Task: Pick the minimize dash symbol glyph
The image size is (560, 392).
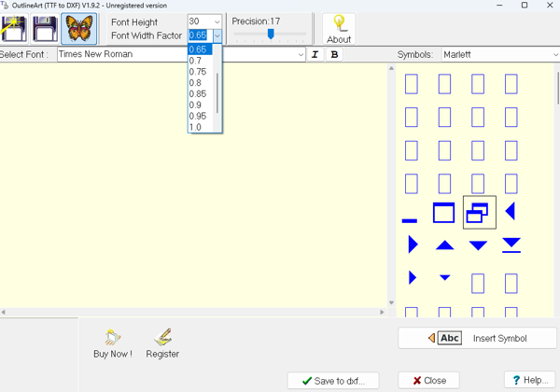Action: tap(410, 220)
